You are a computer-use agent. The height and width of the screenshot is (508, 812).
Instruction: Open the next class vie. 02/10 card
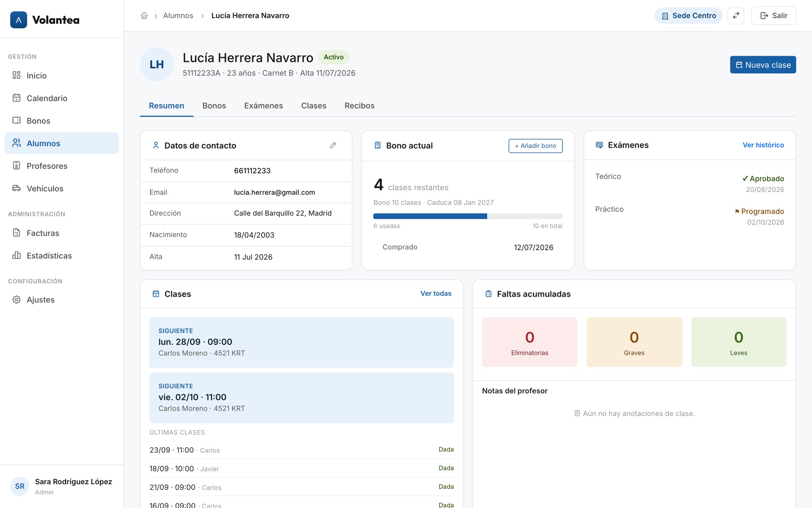point(302,398)
